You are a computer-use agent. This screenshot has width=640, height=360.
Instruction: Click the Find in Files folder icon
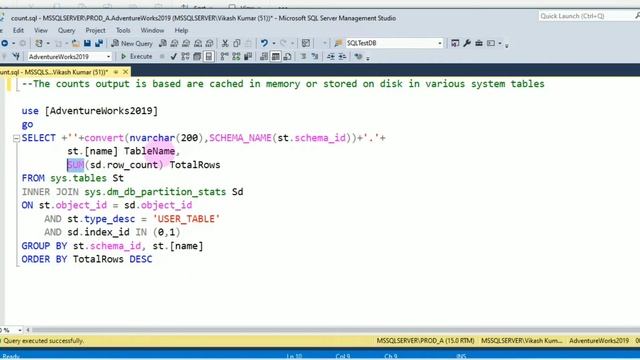338,43
